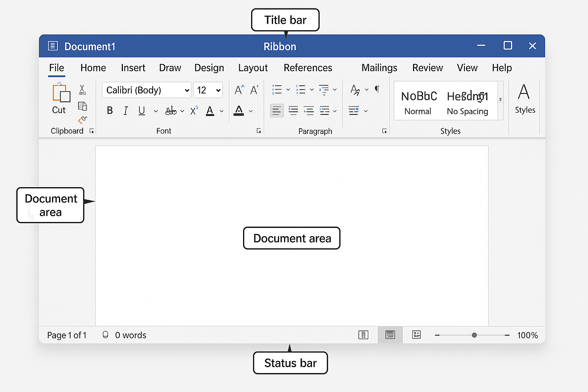The image size is (588, 392).
Task: Click the center alignment icon
Action: pos(293,111)
